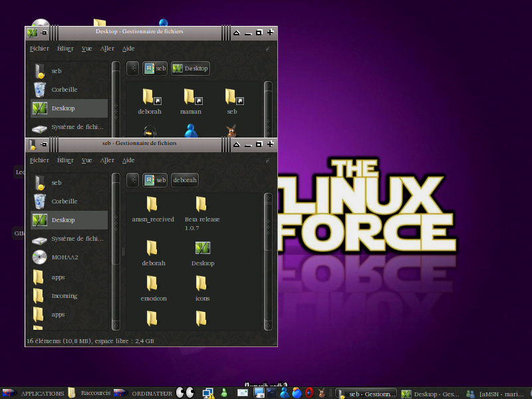Image resolution: width=532 pixels, height=399 pixels.
Task: Open icons folder in seb window
Action: pos(202,289)
